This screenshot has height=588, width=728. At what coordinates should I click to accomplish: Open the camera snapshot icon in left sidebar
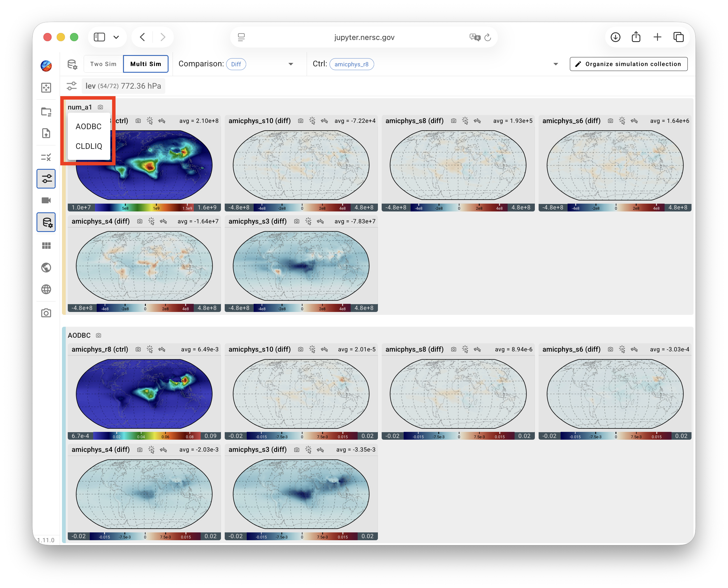[x=46, y=313]
